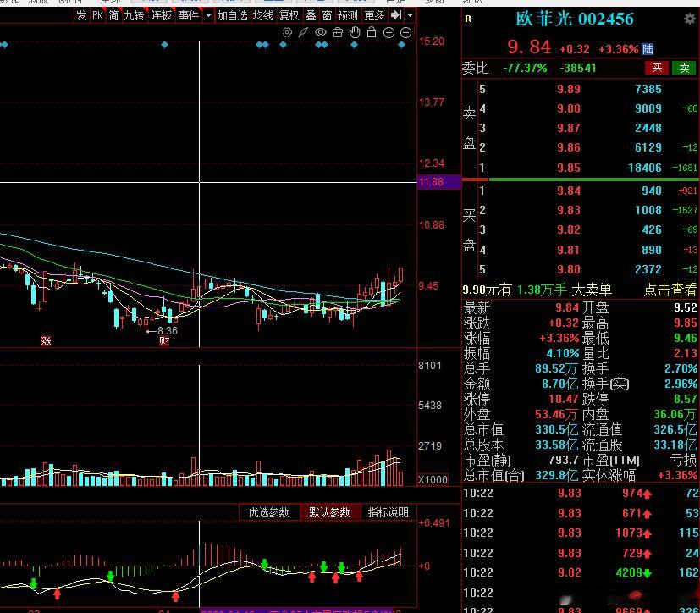
Task: Zoom in with the plus circle icon
Action: (389, 32)
